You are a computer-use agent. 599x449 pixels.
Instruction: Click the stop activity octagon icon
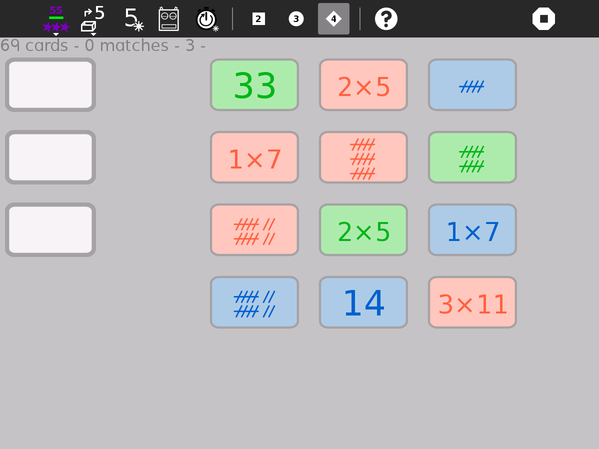[543, 19]
